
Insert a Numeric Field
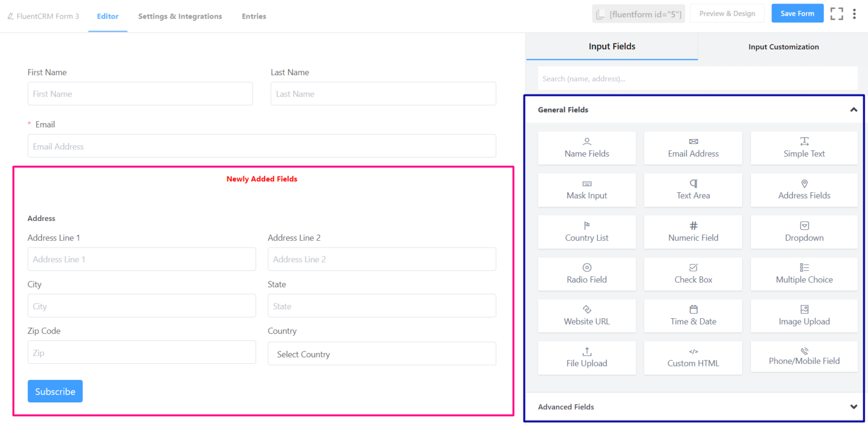pos(693,232)
